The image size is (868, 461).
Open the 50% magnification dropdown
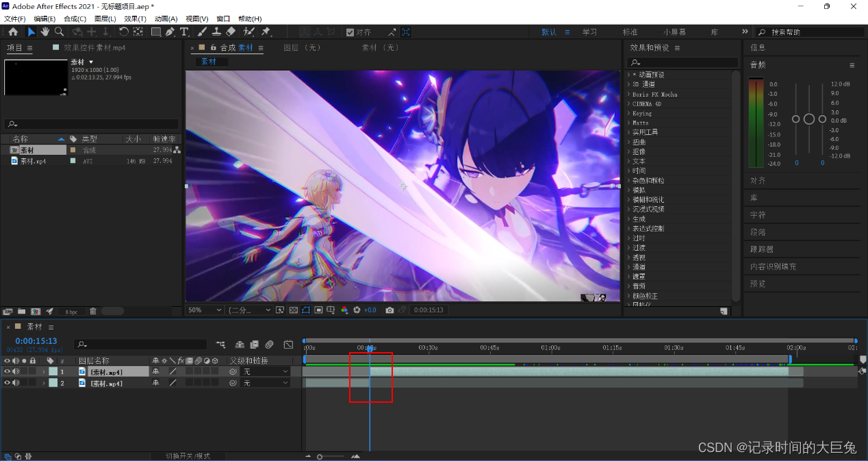coord(205,310)
